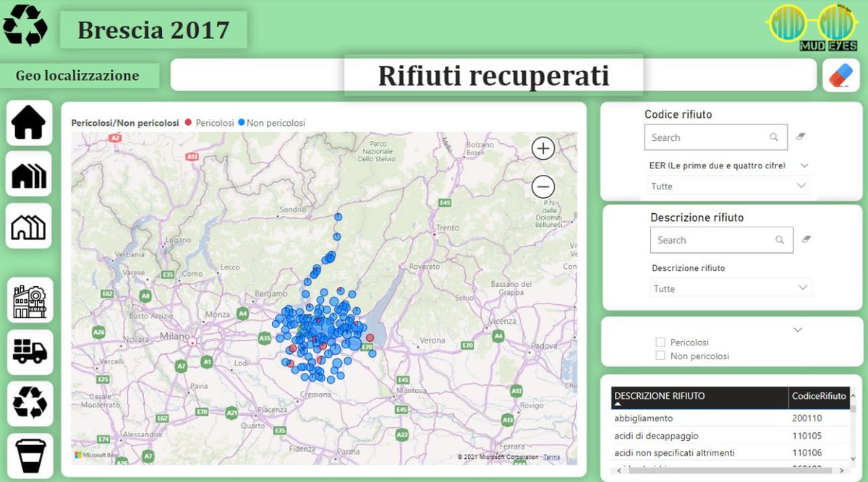
Task: Expand the EER prime due e quattro cifre chevron
Action: click(x=804, y=165)
